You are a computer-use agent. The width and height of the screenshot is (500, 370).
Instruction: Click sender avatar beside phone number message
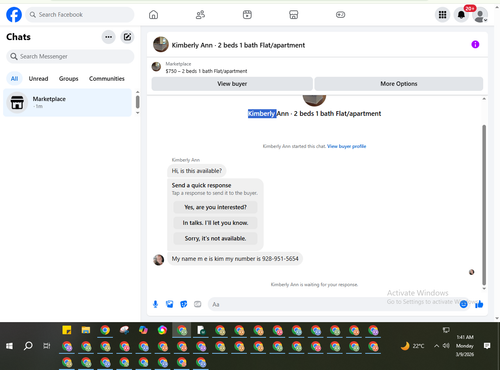158,260
